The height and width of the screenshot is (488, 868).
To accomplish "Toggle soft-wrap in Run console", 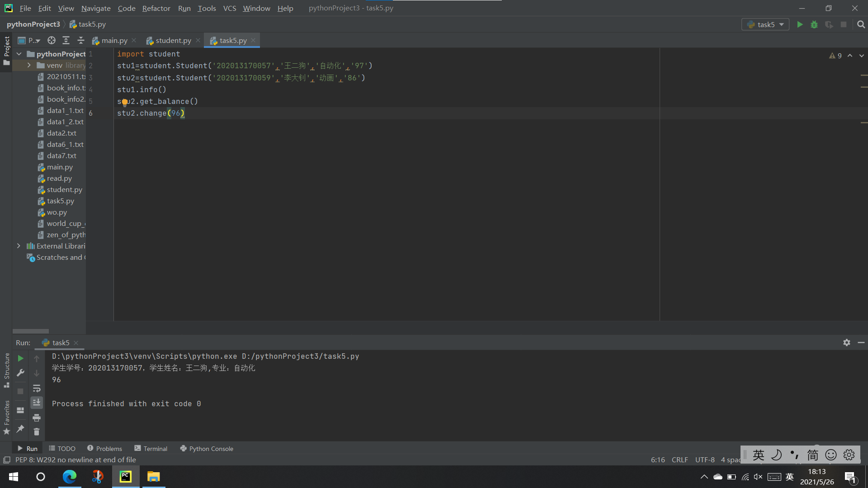I will coord(37,389).
